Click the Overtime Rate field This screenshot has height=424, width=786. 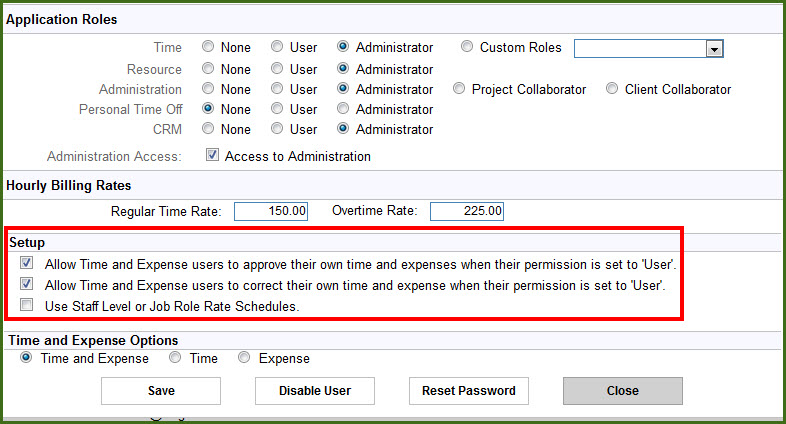(467, 211)
